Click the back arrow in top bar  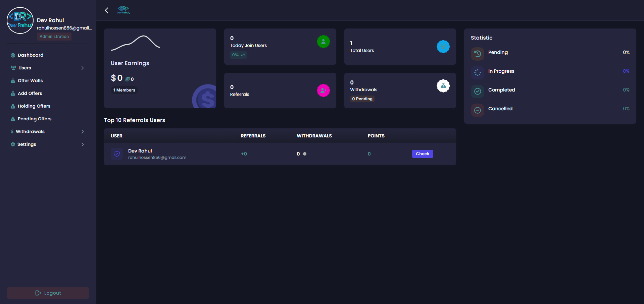[x=106, y=10]
